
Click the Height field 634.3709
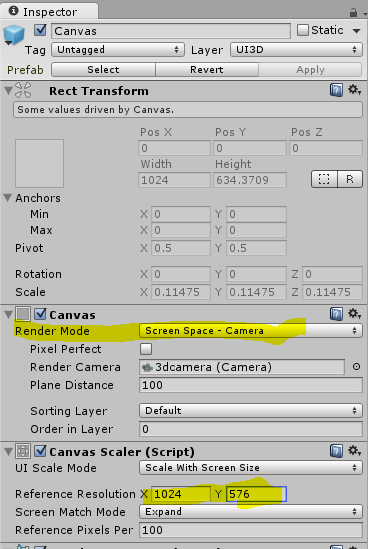250,180
